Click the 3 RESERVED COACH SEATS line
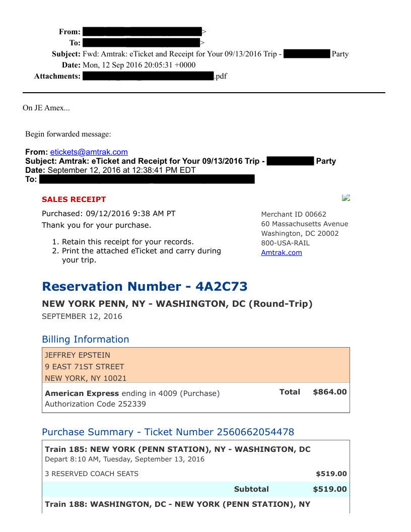This screenshot has height=532, width=411. [x=92, y=474]
